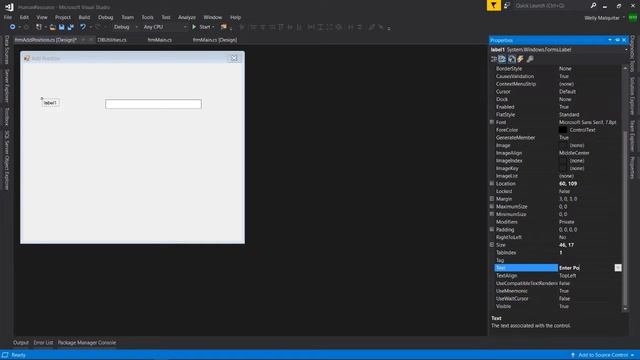The image size is (640, 360).
Task: Expand the Padding property
Action: pos(492,229)
